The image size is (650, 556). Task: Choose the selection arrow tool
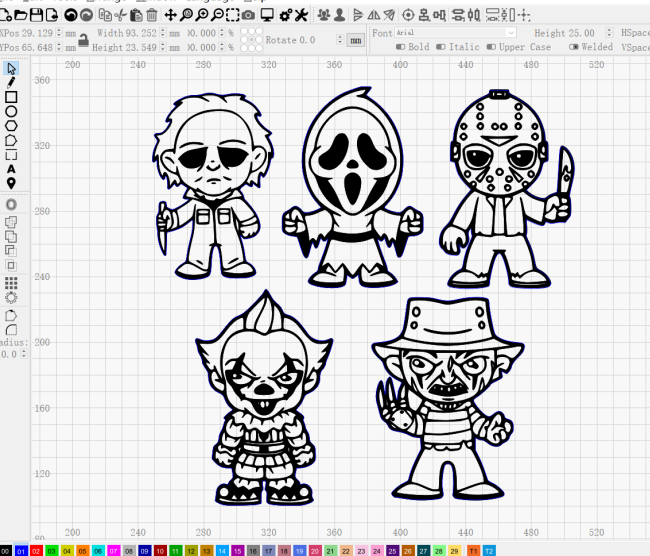[11, 68]
